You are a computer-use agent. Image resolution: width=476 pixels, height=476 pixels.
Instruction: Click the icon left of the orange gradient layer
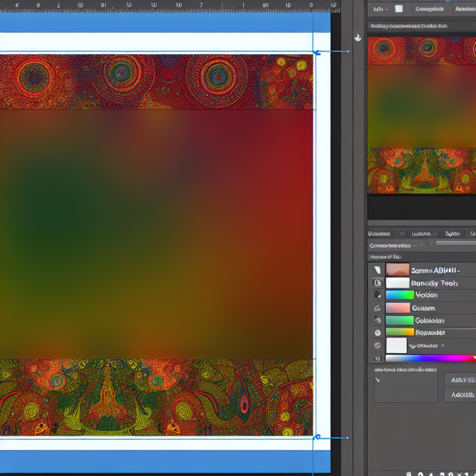click(377, 270)
